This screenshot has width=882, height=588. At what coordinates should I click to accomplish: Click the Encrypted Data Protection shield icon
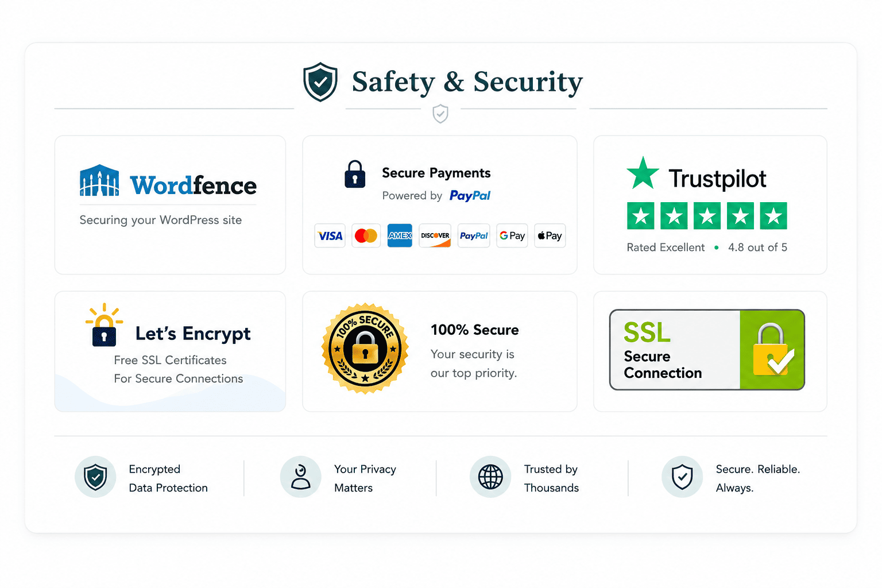(95, 477)
